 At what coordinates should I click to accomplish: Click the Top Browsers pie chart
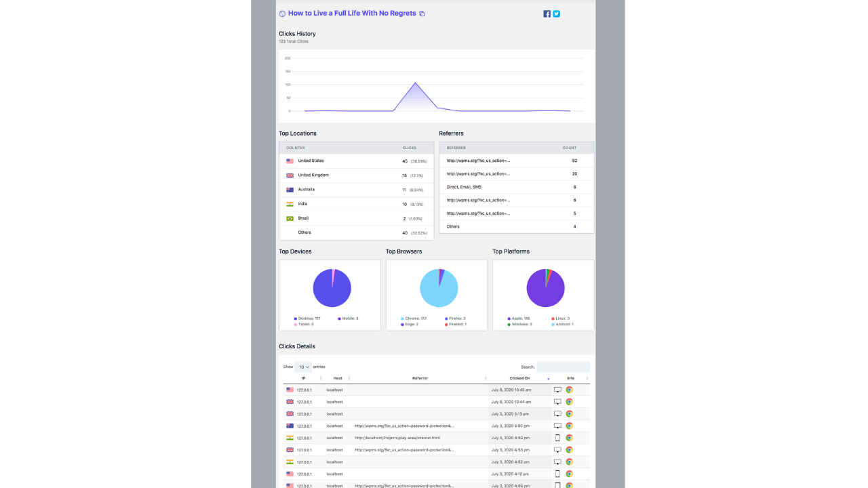pos(439,288)
